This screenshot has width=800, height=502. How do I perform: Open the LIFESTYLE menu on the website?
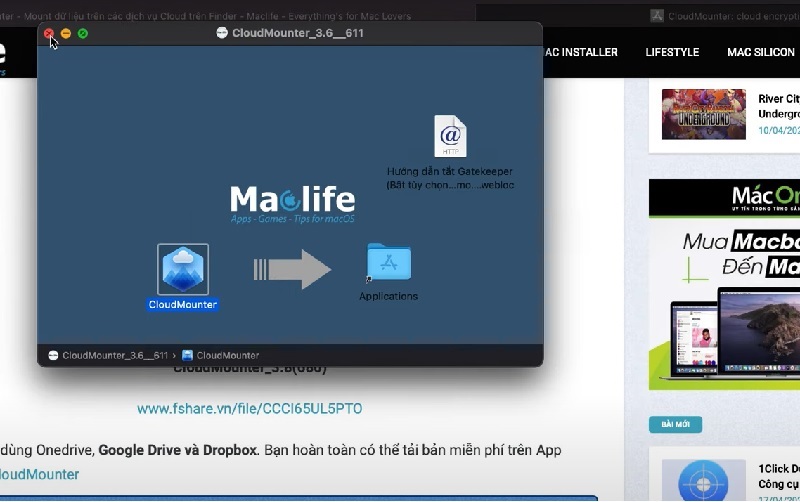pos(672,52)
